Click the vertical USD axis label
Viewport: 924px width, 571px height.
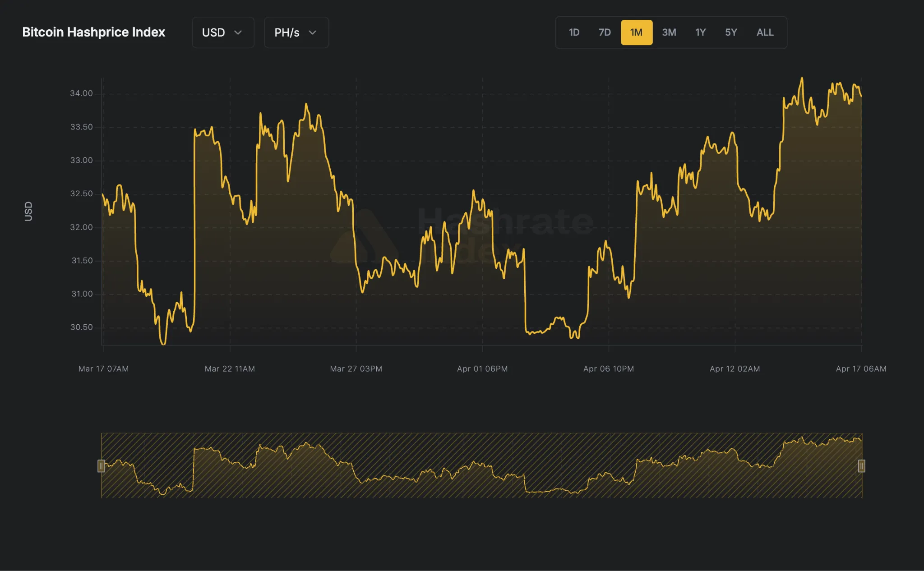click(28, 211)
